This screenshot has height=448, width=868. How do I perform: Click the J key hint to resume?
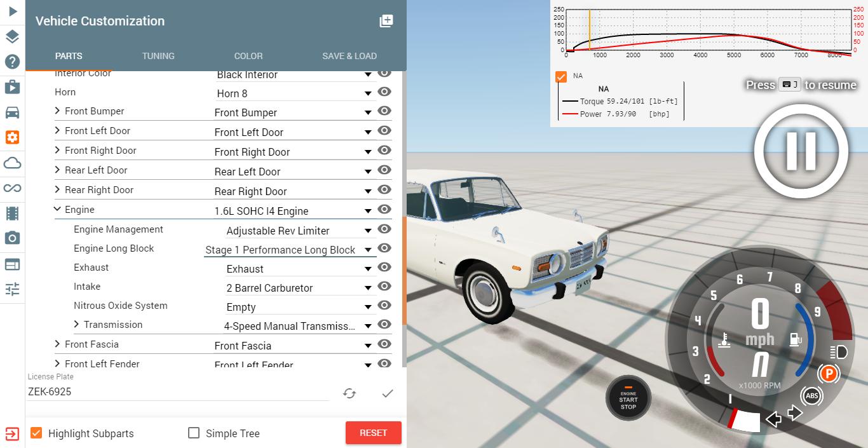click(790, 85)
